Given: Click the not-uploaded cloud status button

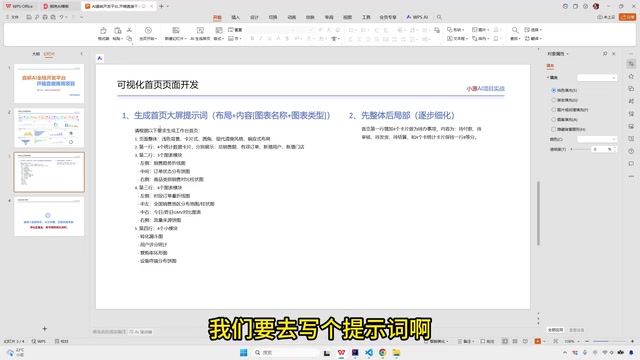Looking at the screenshot, I should point(606,17).
